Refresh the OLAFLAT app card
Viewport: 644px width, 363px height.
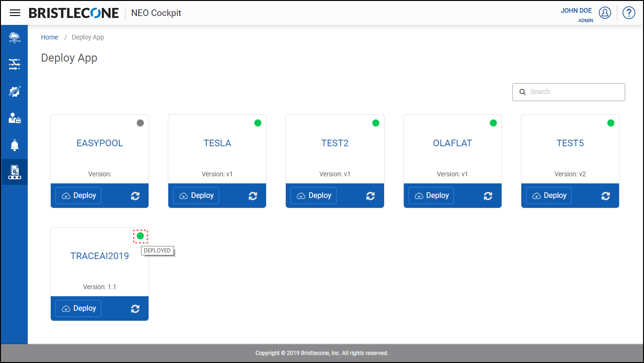(x=488, y=196)
